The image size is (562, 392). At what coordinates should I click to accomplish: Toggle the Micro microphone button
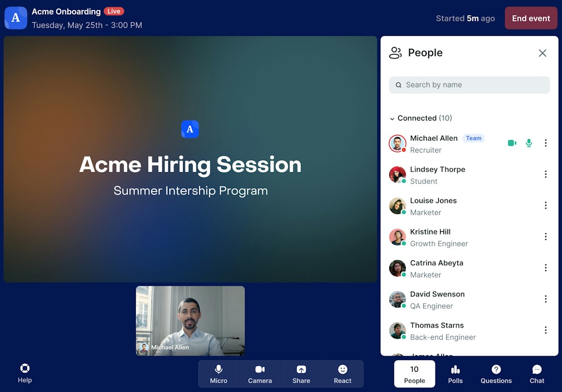click(219, 374)
